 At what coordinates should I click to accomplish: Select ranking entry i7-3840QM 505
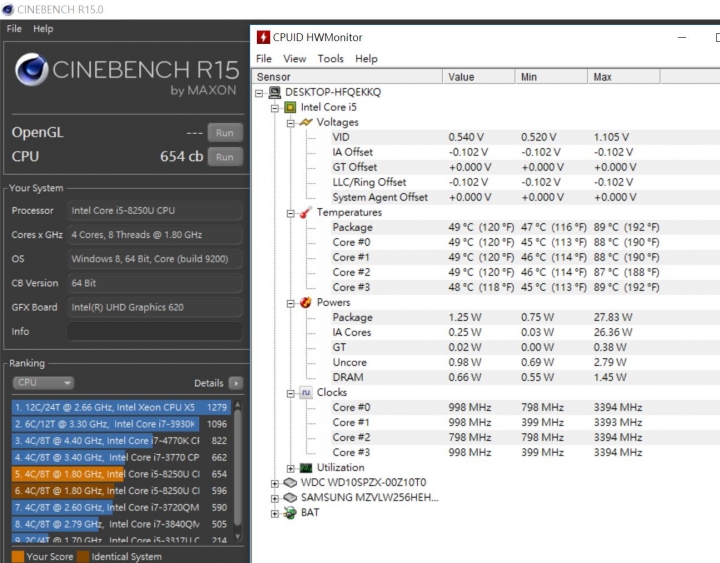coord(120,524)
